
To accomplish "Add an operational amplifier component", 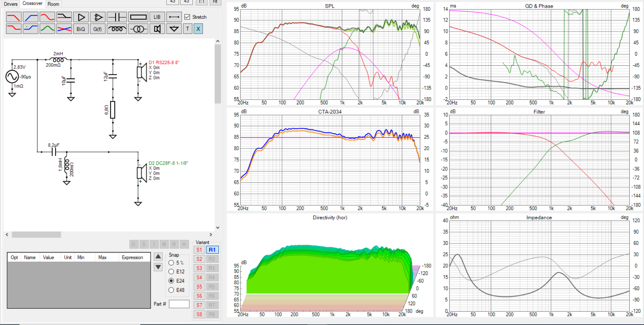I will tap(98, 17).
